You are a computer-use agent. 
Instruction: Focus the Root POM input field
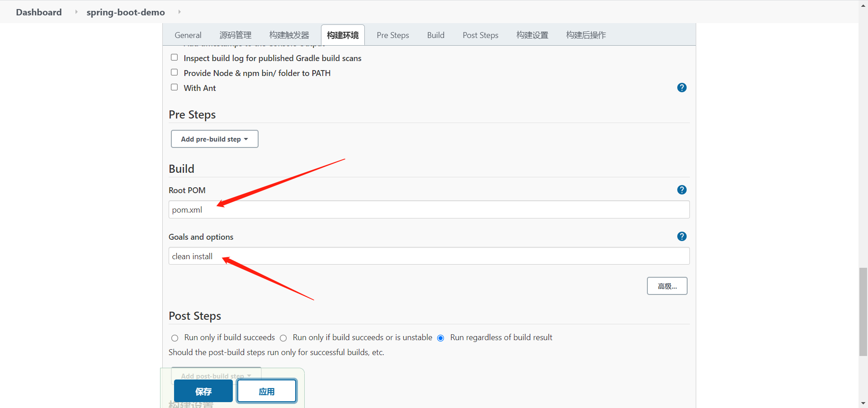pos(429,209)
